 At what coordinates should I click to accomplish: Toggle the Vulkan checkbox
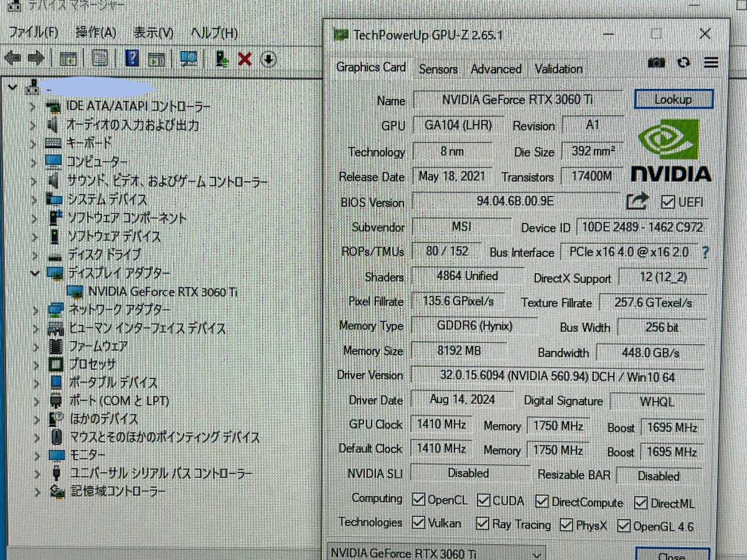point(419,523)
